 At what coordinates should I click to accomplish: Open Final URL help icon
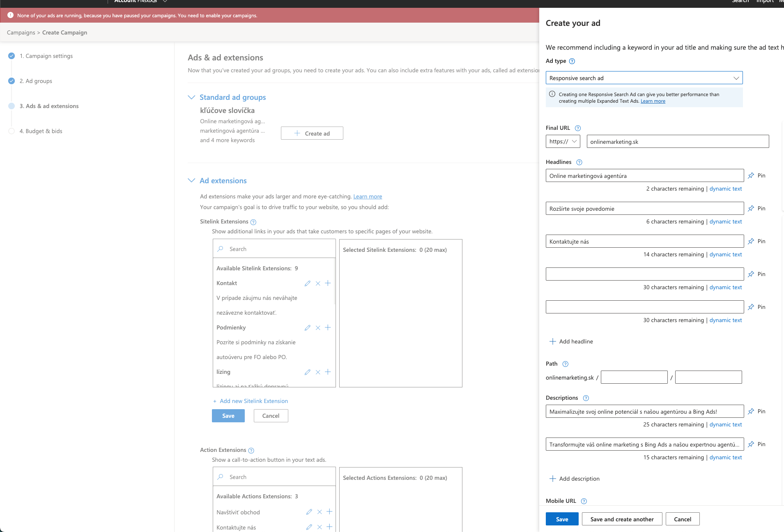click(578, 128)
